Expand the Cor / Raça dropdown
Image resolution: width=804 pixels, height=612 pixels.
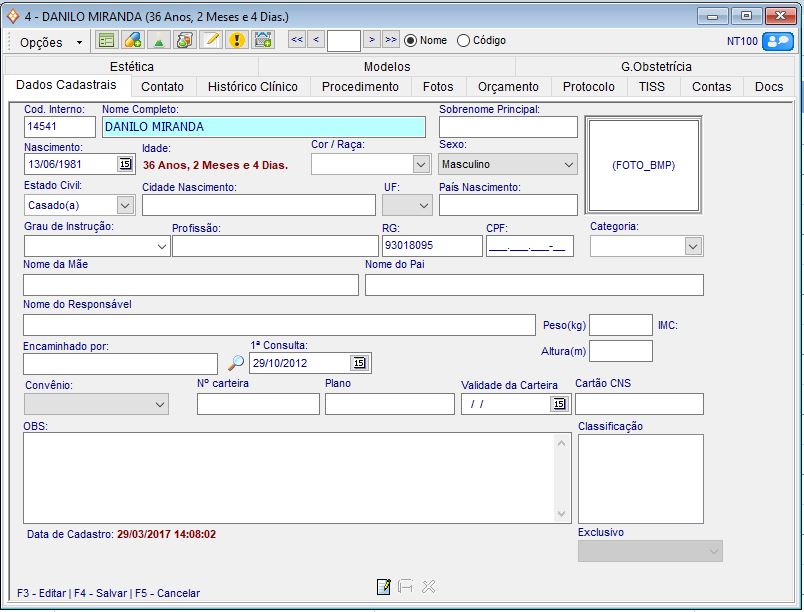pyautogui.click(x=421, y=164)
